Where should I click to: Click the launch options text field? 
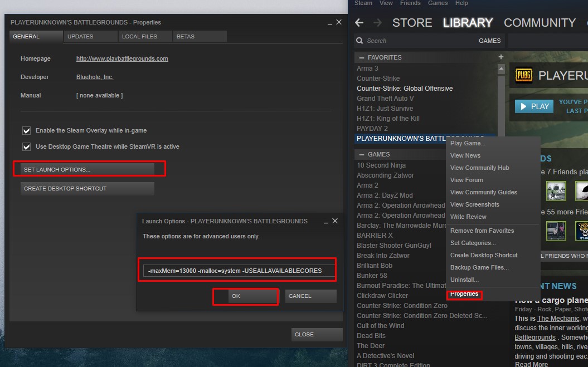point(239,271)
